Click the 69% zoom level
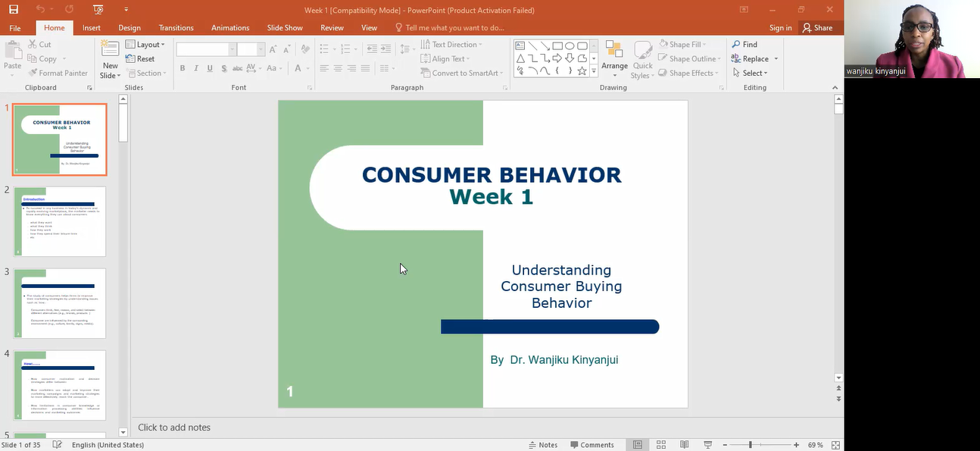 coord(816,445)
